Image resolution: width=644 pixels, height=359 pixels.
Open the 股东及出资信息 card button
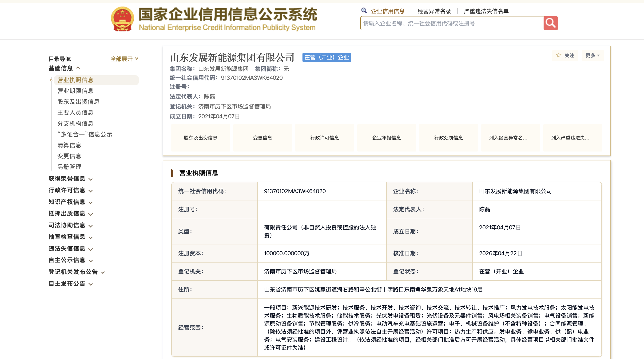[x=200, y=138]
